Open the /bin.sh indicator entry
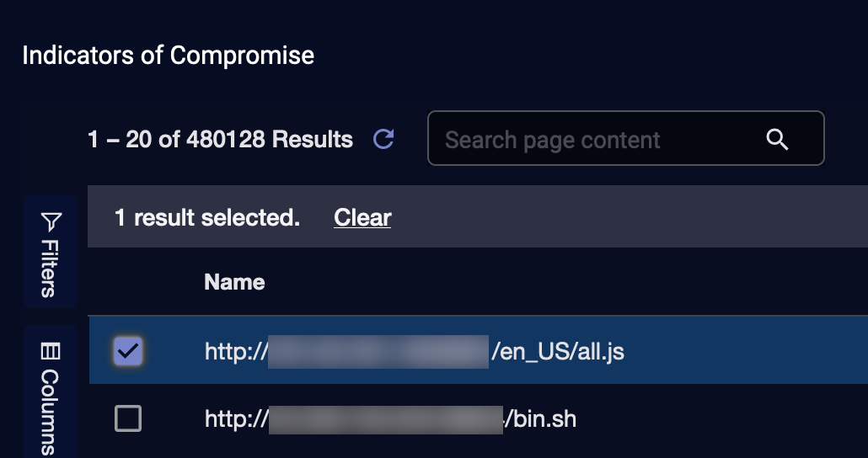Image resolution: width=868 pixels, height=458 pixels. pyautogui.click(x=542, y=418)
